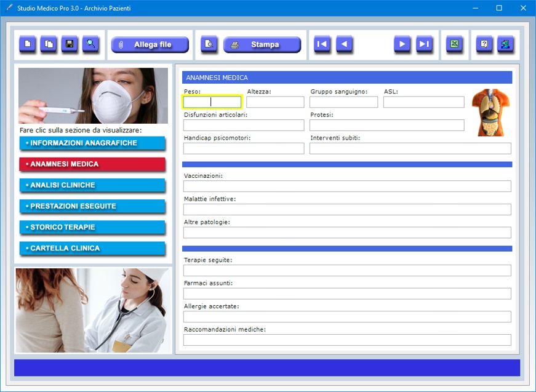
Task: Open the Prestazioni Eseguite section
Action: (92, 206)
